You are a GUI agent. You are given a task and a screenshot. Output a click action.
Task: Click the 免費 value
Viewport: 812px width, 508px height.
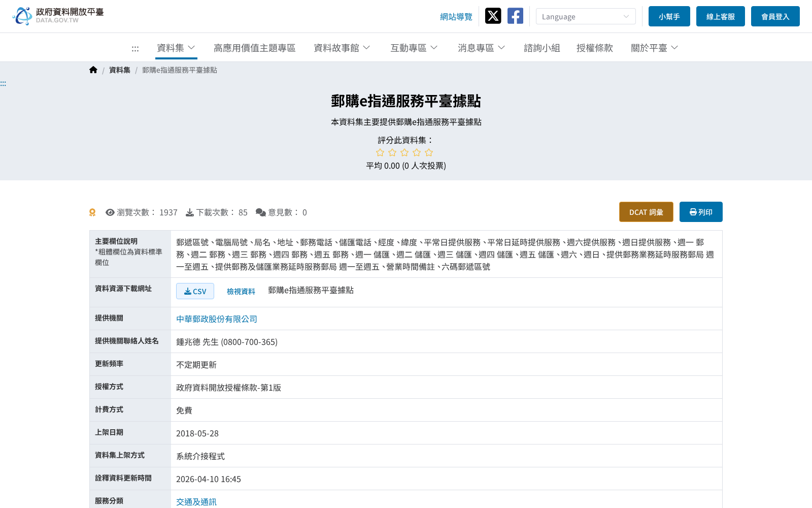tap(184, 410)
